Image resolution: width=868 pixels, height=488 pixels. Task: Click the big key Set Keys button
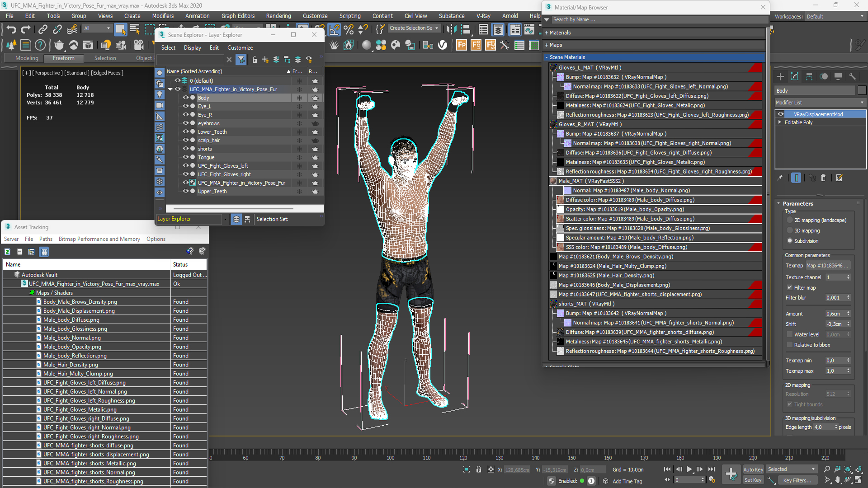(731, 474)
